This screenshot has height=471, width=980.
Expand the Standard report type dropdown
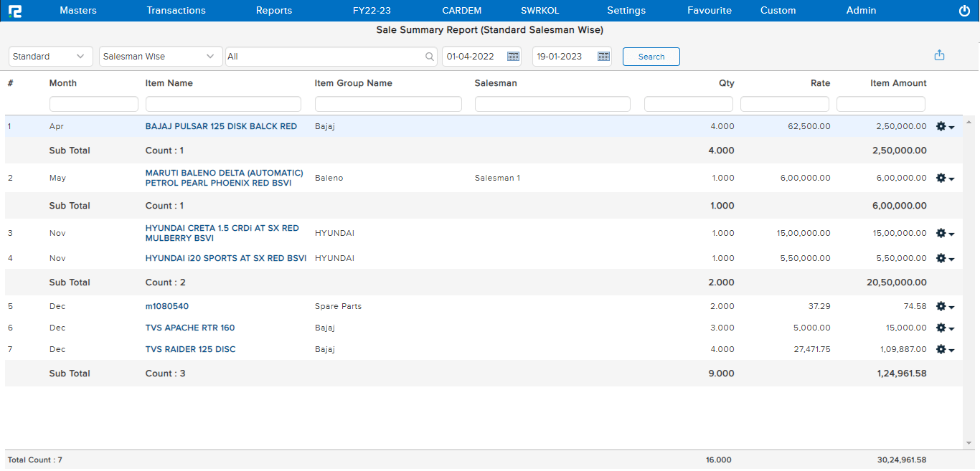click(51, 57)
